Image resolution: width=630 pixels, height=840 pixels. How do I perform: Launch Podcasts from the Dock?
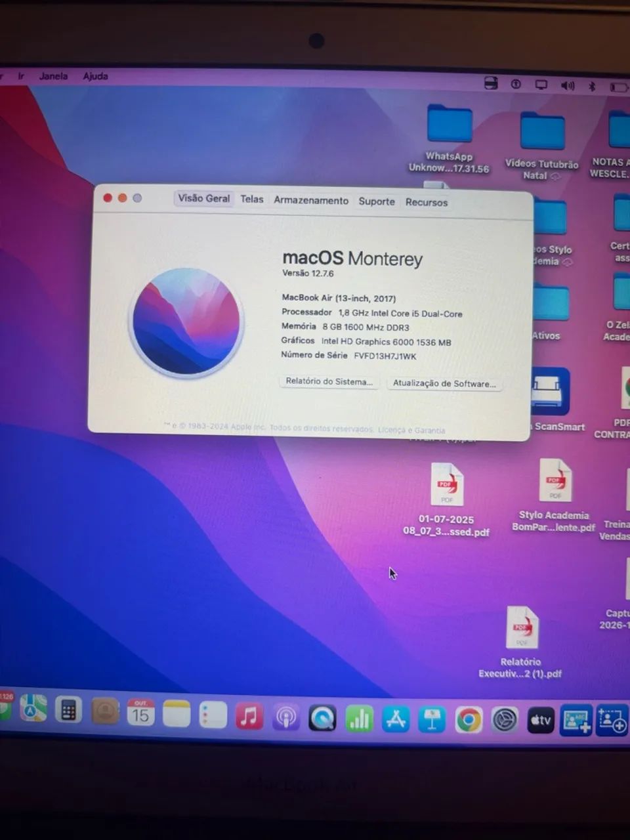coord(285,717)
